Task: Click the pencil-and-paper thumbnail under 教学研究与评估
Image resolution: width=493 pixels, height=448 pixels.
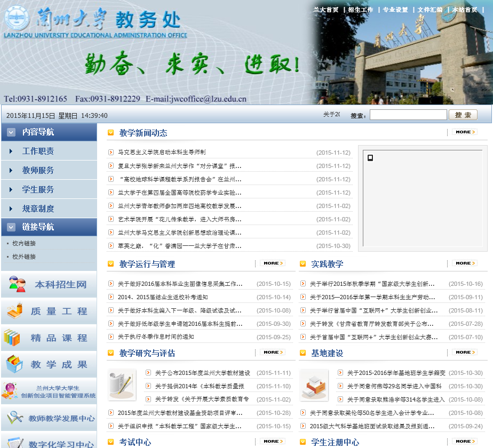Action: coord(122,386)
